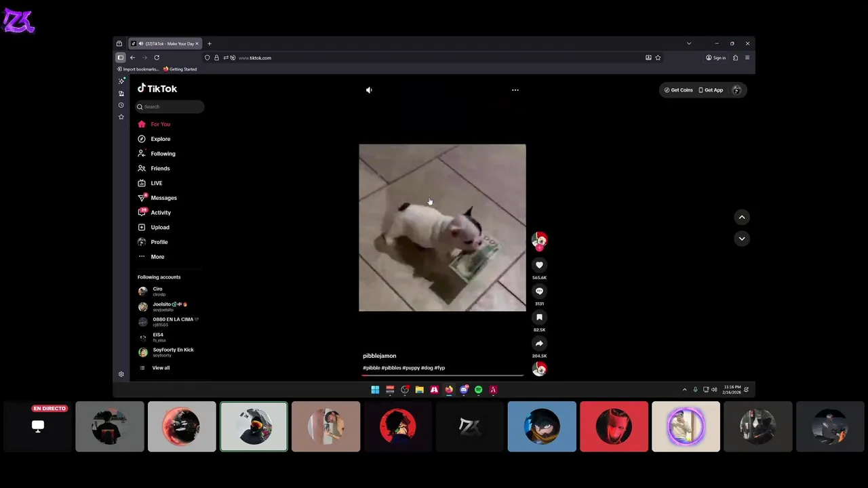Open File Explorer from the taskbar
The width and height of the screenshot is (868, 488).
tap(420, 390)
